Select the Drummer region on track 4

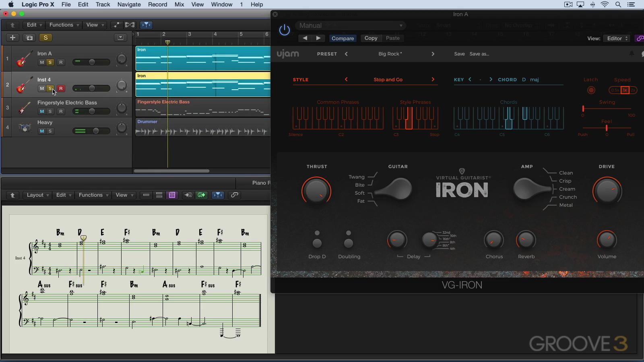tap(202, 127)
